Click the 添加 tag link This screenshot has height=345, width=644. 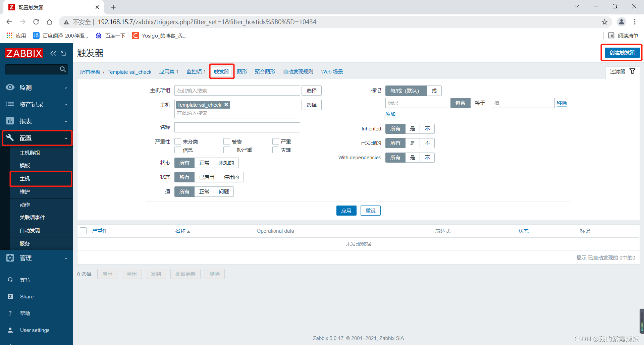pyautogui.click(x=390, y=114)
